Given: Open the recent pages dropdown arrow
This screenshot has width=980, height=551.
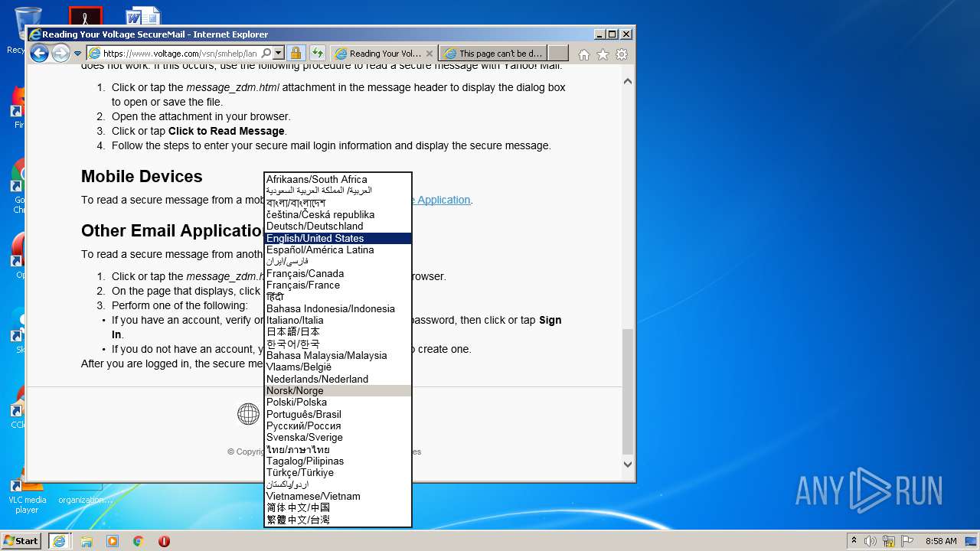Looking at the screenshot, I should [x=77, y=54].
